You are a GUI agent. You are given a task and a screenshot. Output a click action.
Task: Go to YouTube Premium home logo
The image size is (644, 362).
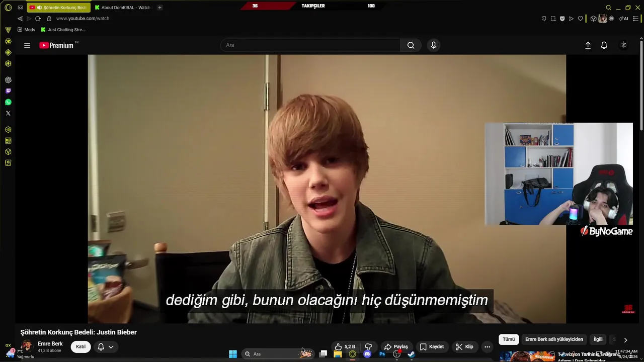(57, 45)
